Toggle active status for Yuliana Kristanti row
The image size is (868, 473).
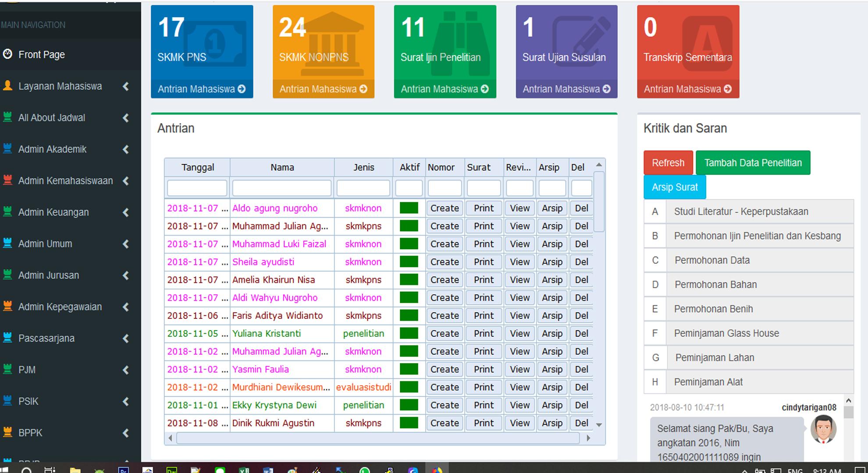[409, 334]
